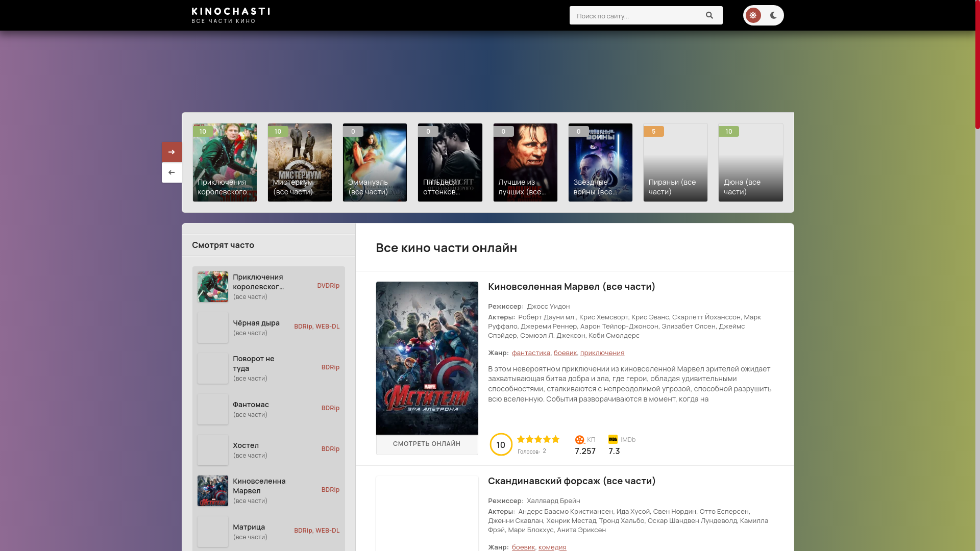Switch to dark theme moon icon
The image size is (980, 551).
click(773, 15)
